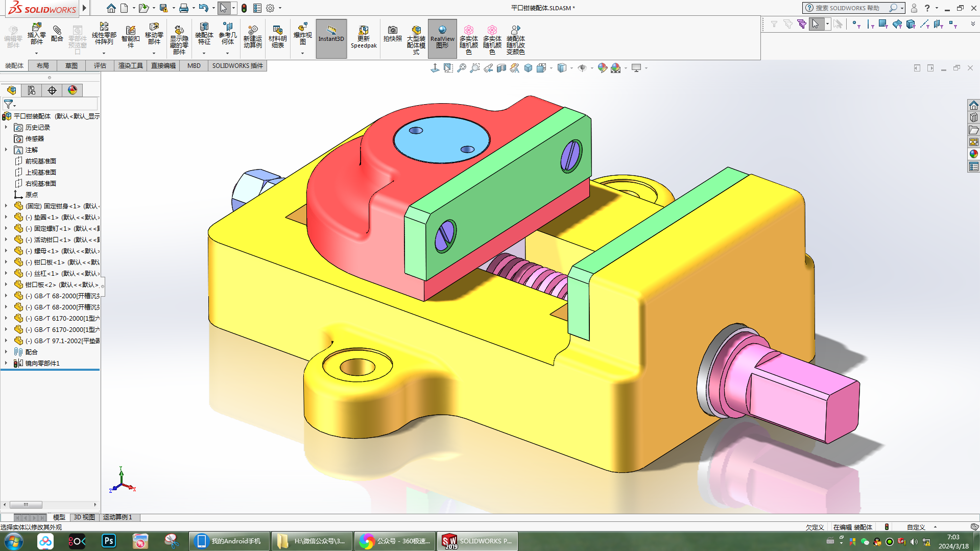Switch to Sketch (草图) tab
Image resolution: width=980 pixels, height=551 pixels.
[71, 66]
